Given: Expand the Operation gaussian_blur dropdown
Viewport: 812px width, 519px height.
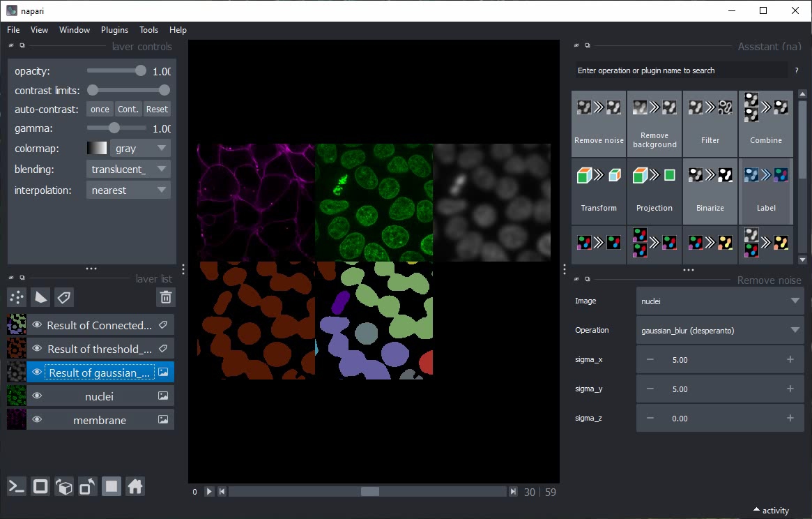Looking at the screenshot, I should click(x=719, y=330).
